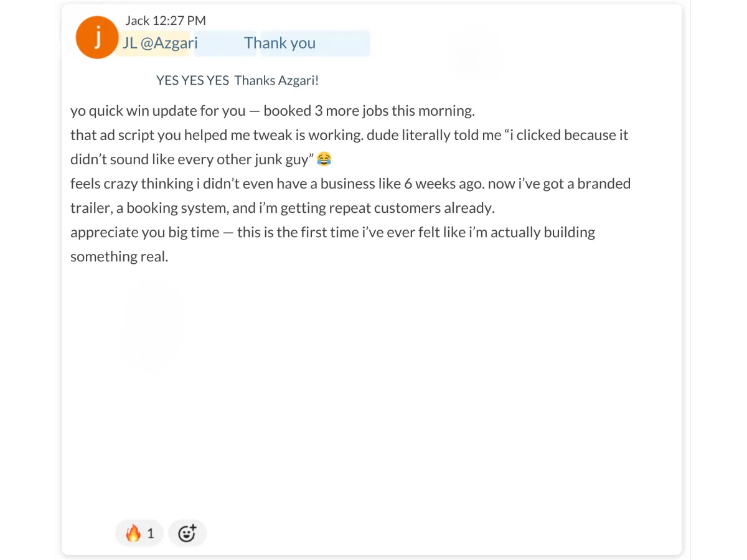This screenshot has width=747, height=560.
Task: Click the line starting appreciate you big time
Action: pos(332,232)
